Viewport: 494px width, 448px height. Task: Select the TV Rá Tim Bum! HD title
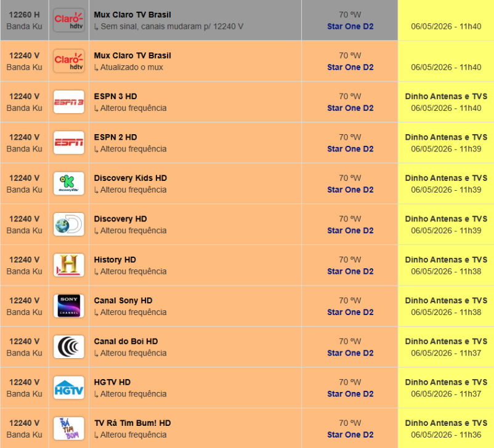(132, 423)
